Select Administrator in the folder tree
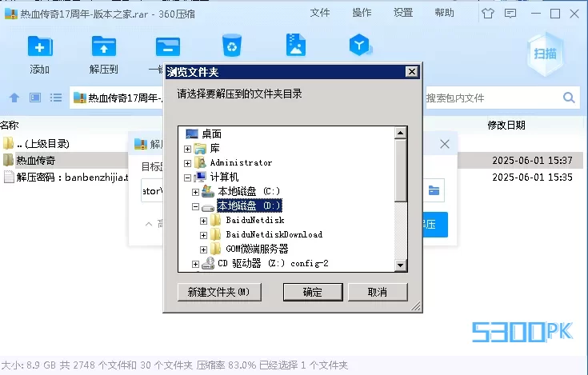The width and height of the screenshot is (588, 375). [241, 162]
